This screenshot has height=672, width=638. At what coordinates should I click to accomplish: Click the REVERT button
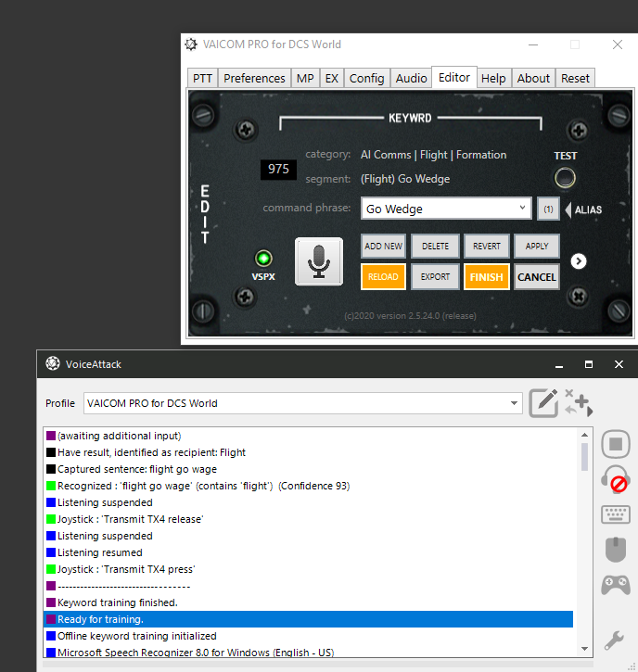(487, 246)
